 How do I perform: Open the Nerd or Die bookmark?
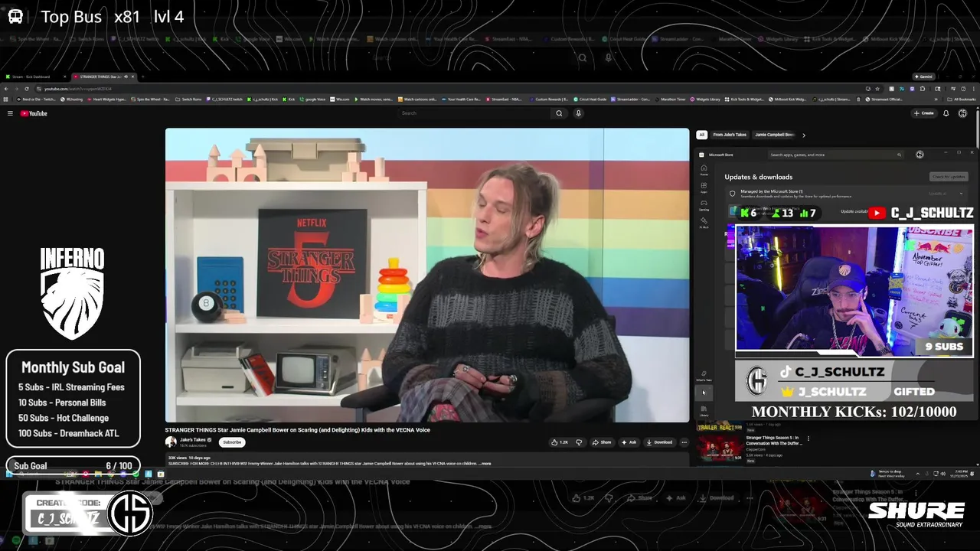(x=36, y=99)
